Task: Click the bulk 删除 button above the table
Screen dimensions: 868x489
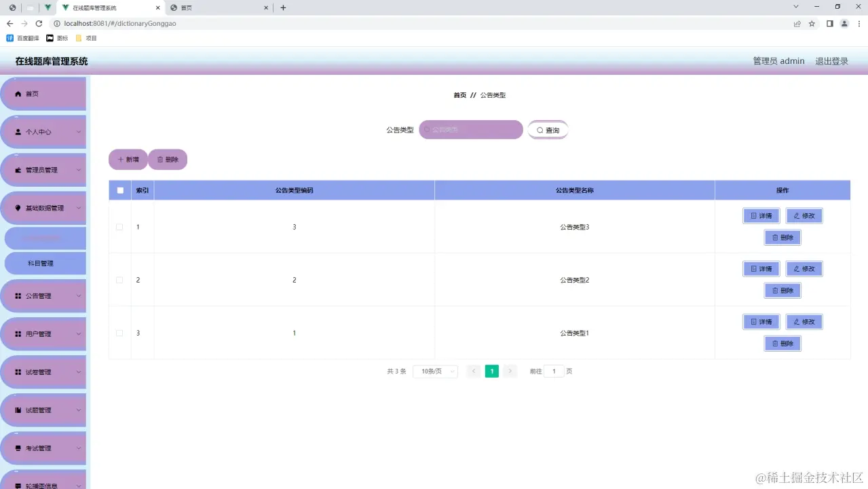Action: [x=168, y=160]
